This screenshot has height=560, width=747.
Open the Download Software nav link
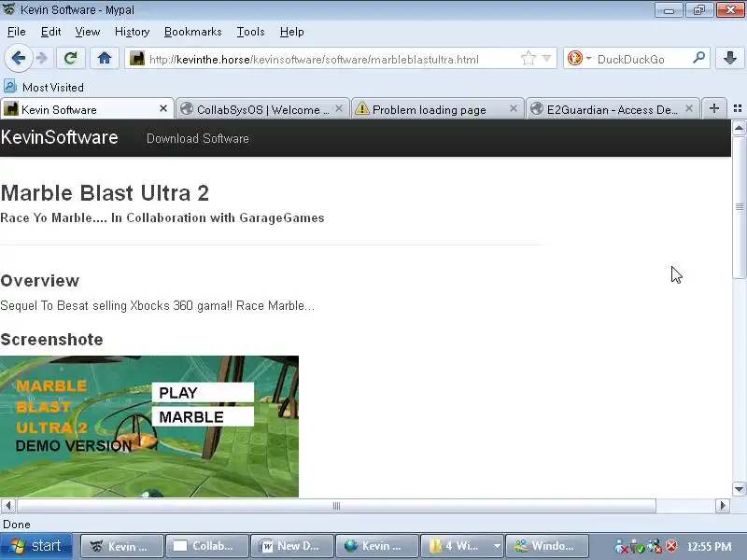click(x=198, y=138)
